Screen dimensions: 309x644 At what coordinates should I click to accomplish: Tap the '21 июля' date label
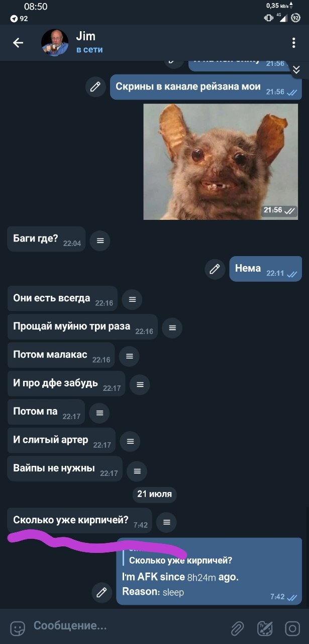154,494
